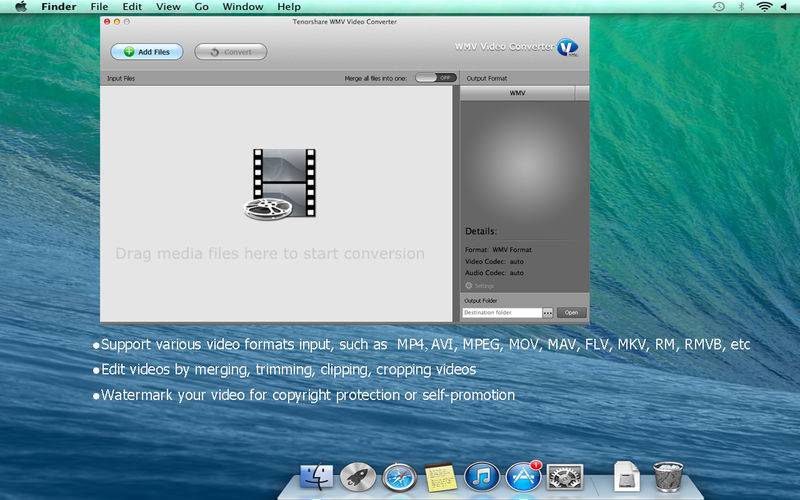Viewport: 800px width, 500px height.
Task: Close the WMV Video Converter window
Action: coord(107,21)
